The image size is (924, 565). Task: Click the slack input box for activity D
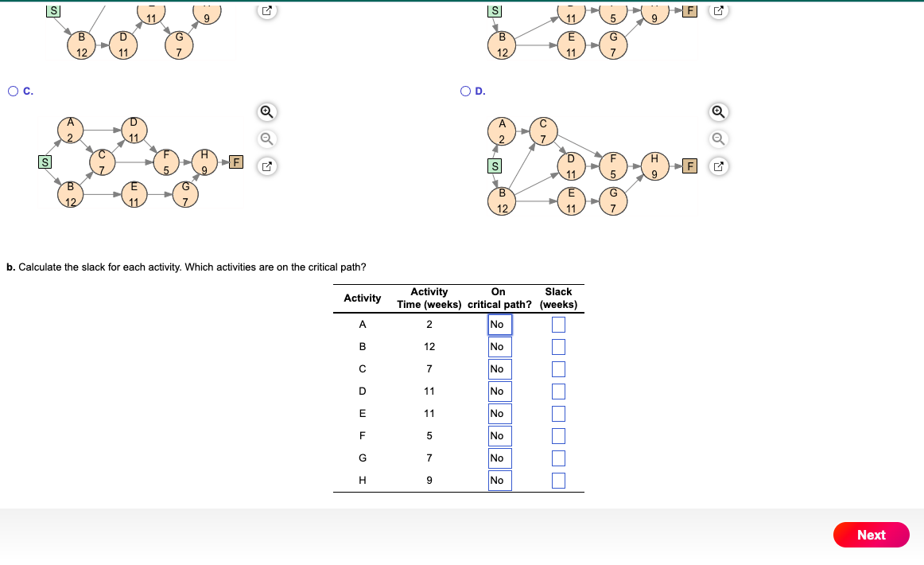click(557, 391)
